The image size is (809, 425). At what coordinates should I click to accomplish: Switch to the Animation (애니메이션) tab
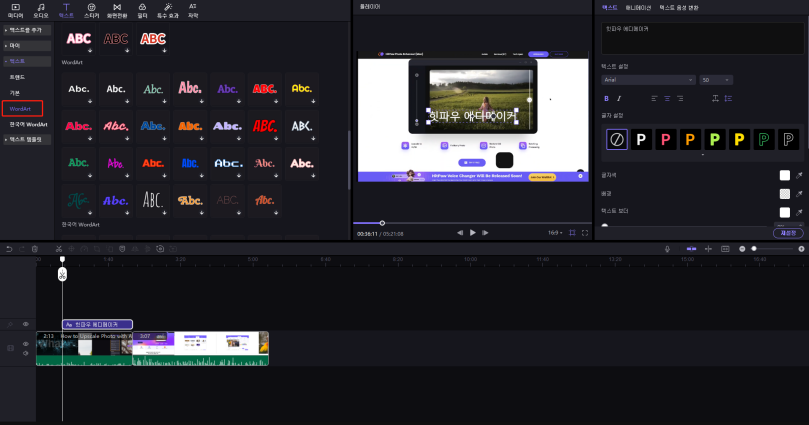point(638,8)
